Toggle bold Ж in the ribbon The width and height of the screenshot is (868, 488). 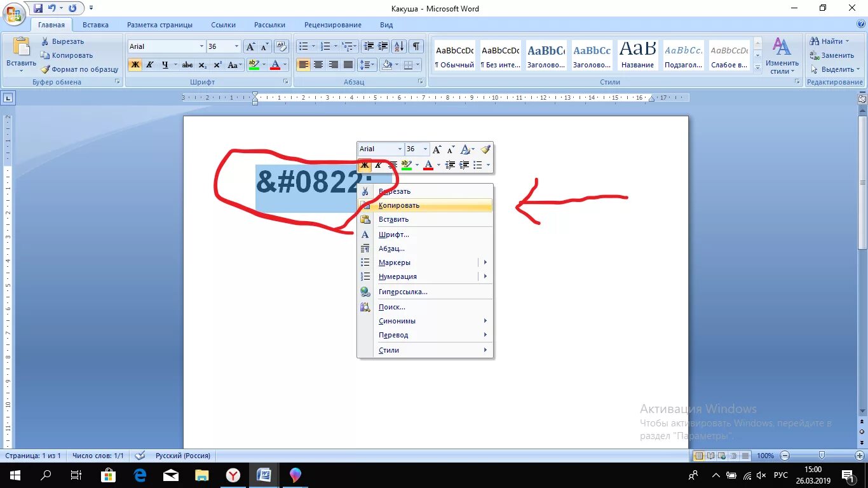(x=135, y=65)
